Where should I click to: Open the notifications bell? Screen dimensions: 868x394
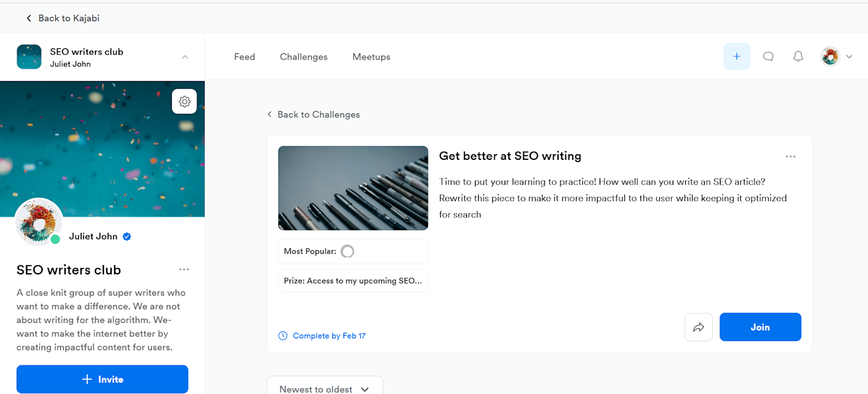(799, 56)
